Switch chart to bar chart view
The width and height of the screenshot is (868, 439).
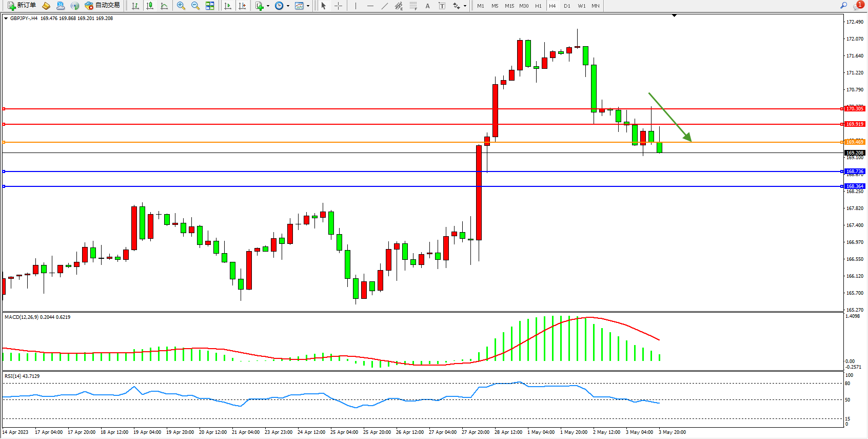[135, 6]
